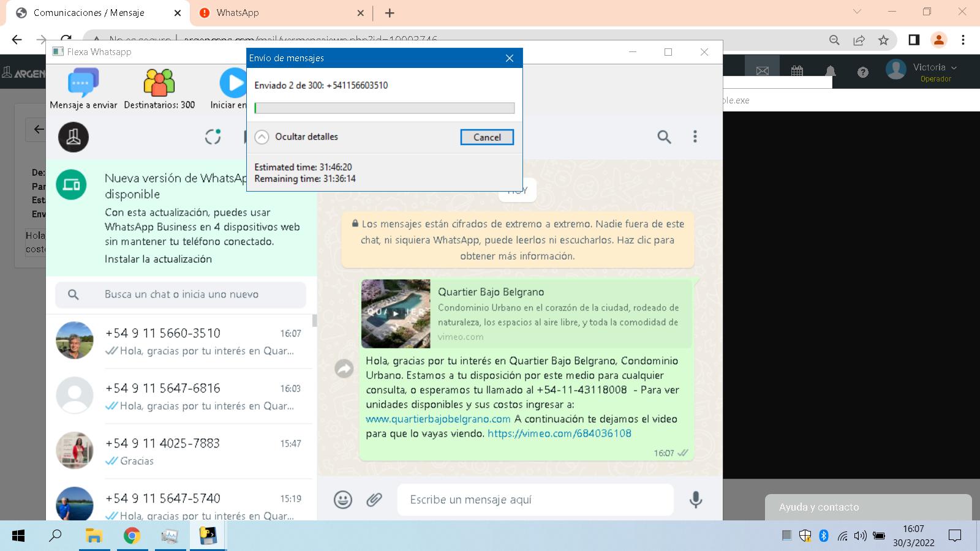
Task: Click the end-to-end encryption notice
Action: pyautogui.click(x=518, y=240)
